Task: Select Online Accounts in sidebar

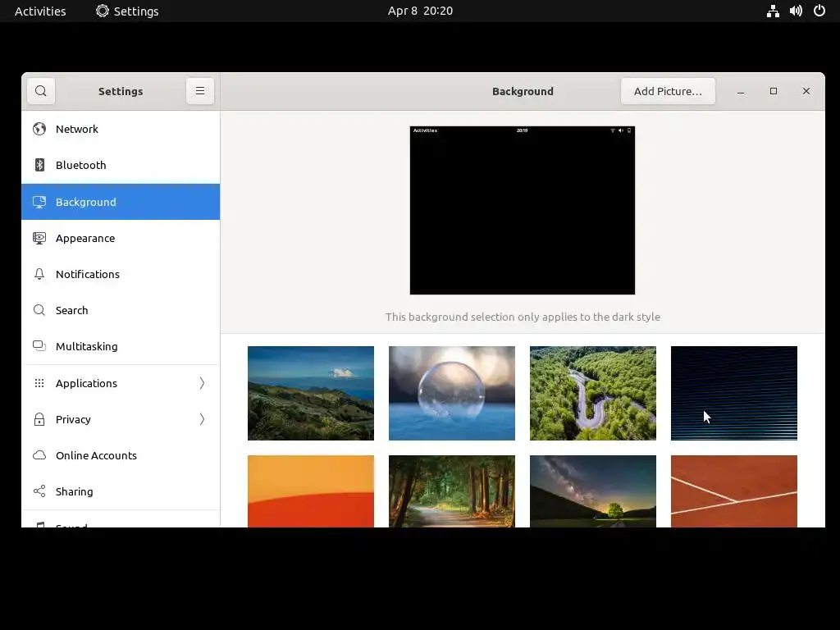Action: (x=121, y=455)
